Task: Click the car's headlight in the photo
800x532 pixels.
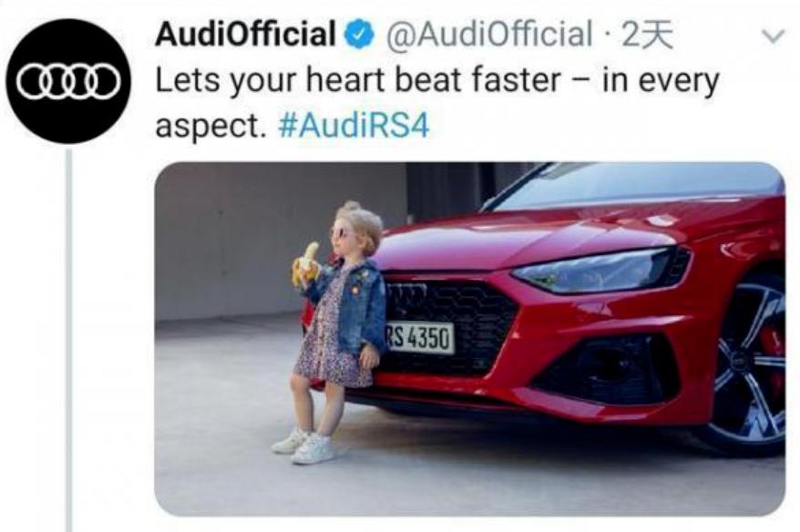Action: click(600, 270)
